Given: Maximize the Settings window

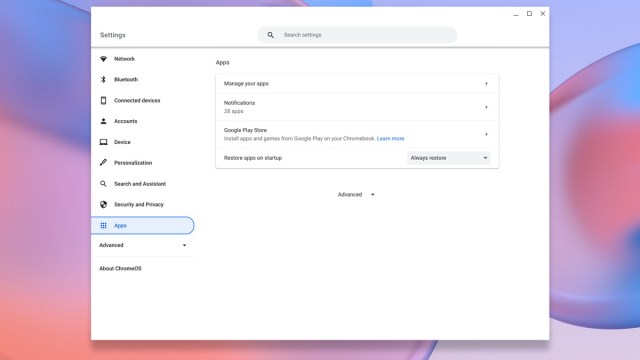Looking at the screenshot, I should click(x=529, y=14).
